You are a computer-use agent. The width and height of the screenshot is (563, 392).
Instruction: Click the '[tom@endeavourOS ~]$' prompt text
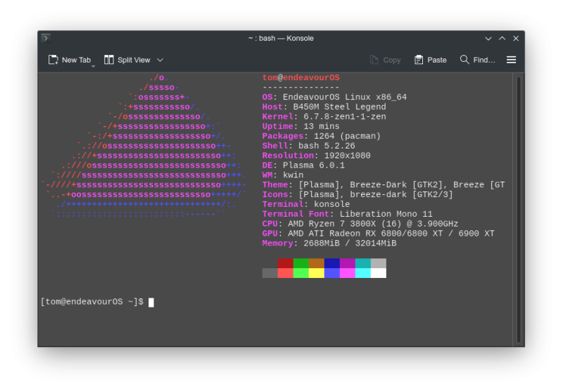92,302
